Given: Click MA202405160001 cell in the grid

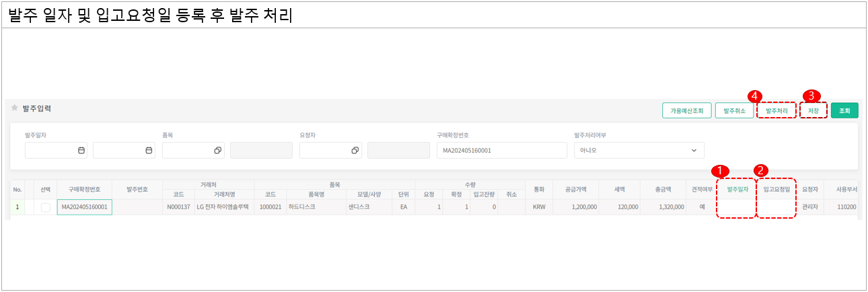Looking at the screenshot, I should pos(85,207).
